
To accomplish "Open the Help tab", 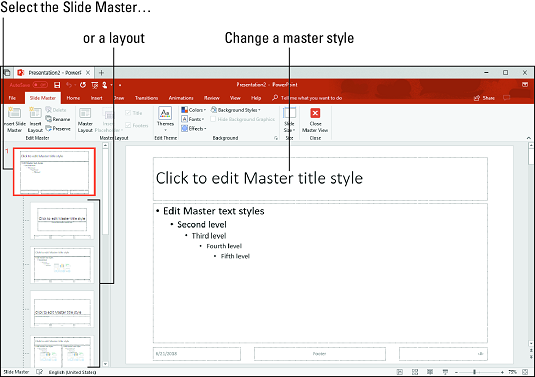I will coord(256,98).
